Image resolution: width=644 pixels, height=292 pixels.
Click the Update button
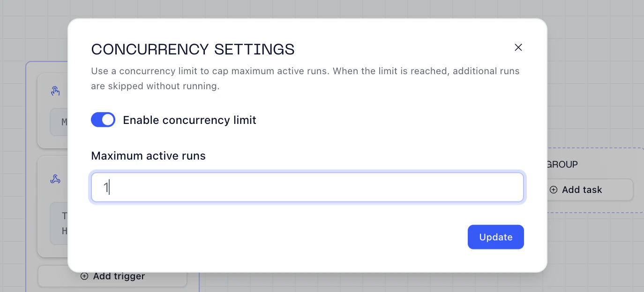coord(495,237)
